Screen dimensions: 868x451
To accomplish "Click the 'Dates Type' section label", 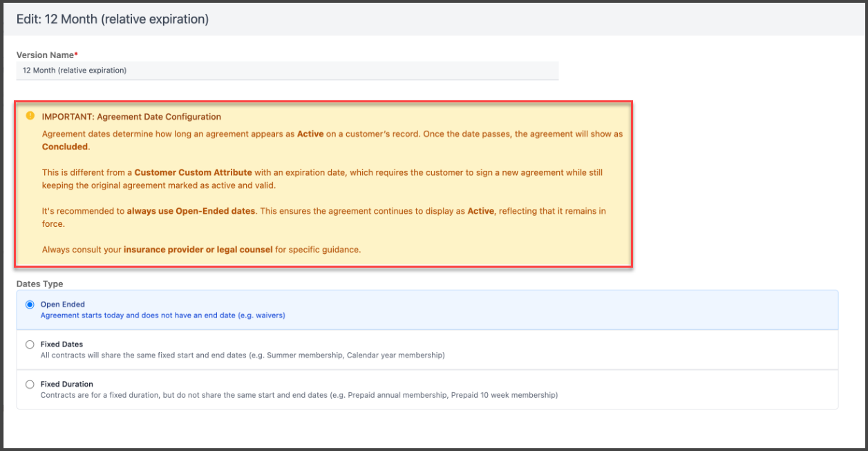I will pos(39,284).
